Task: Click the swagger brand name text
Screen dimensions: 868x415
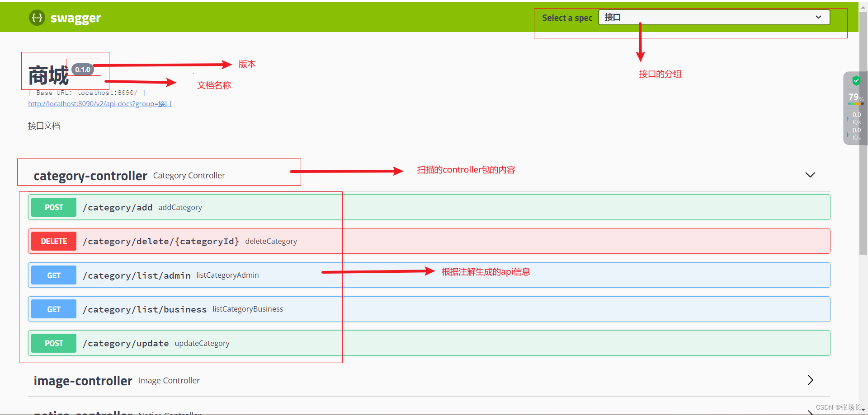Action: 75,18
